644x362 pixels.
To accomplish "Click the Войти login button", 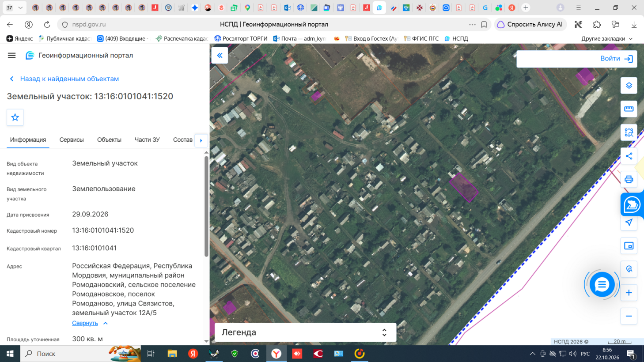I will pyautogui.click(x=617, y=59).
